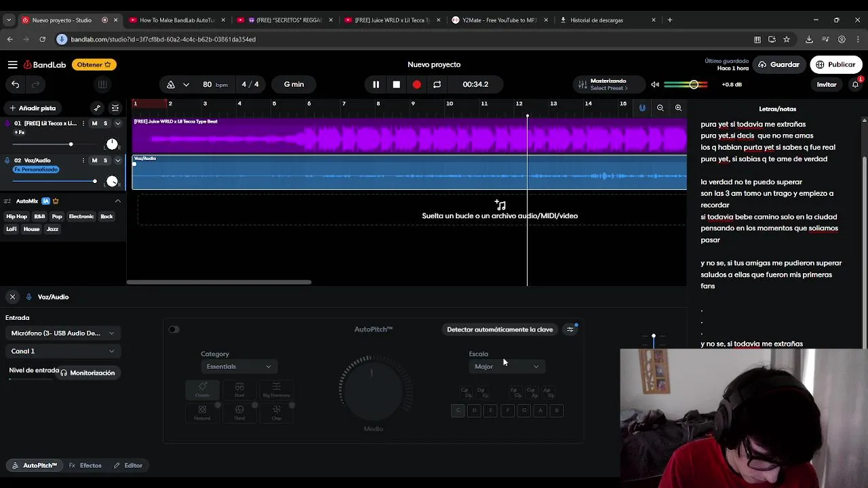Select Big Harmony AutoPitch preset
The width and height of the screenshot is (868, 488).
pyautogui.click(x=276, y=390)
